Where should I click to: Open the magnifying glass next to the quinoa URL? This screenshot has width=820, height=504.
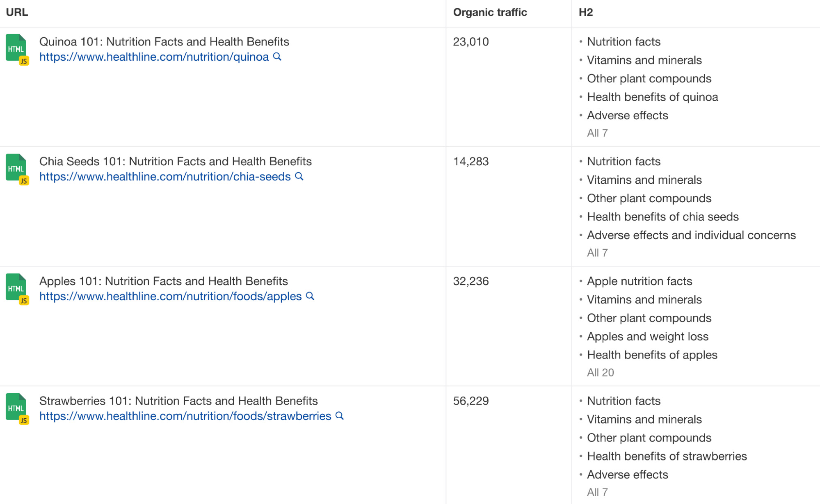(277, 57)
